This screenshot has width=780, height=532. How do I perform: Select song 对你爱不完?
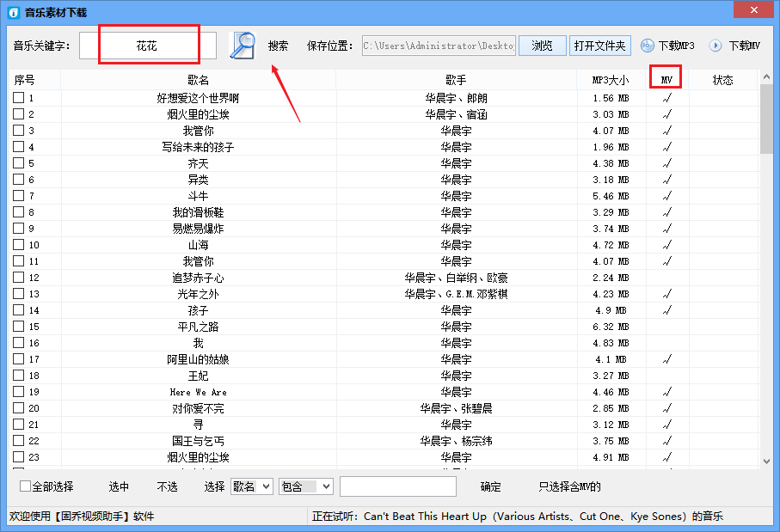click(x=198, y=408)
